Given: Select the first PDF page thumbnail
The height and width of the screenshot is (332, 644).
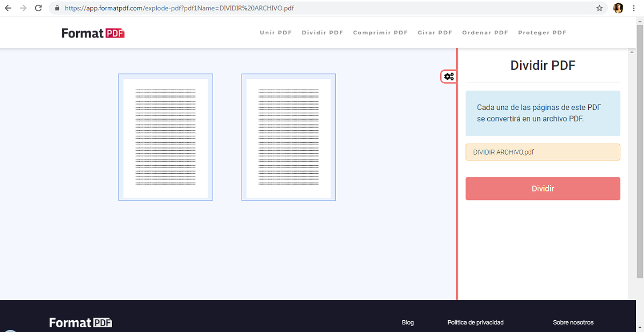Looking at the screenshot, I should 165,137.
